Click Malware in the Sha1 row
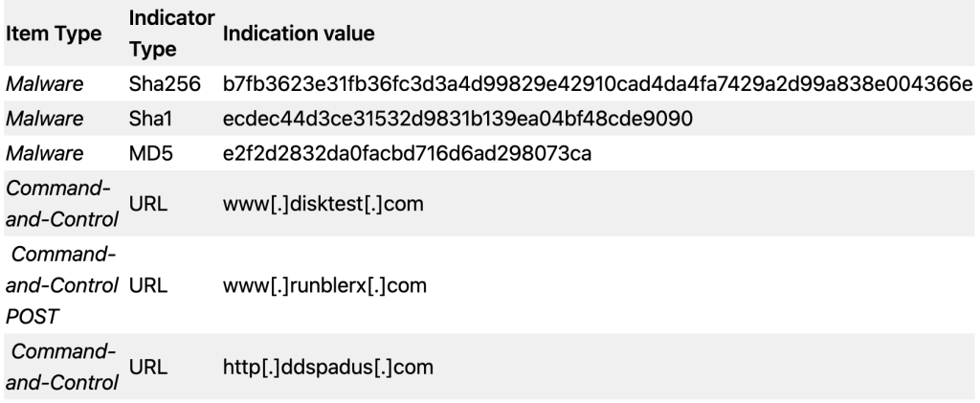Viewport: 980px width, 403px height. pyautogui.click(x=44, y=119)
